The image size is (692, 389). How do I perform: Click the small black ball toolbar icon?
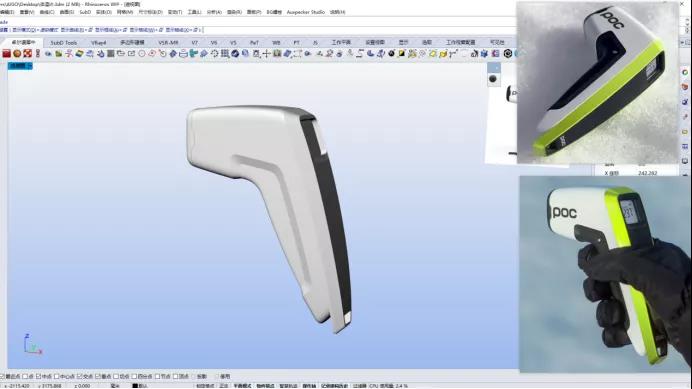point(391,53)
